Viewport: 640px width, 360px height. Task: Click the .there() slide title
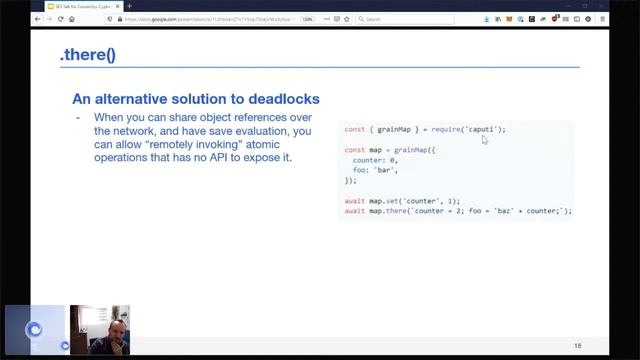click(x=88, y=55)
